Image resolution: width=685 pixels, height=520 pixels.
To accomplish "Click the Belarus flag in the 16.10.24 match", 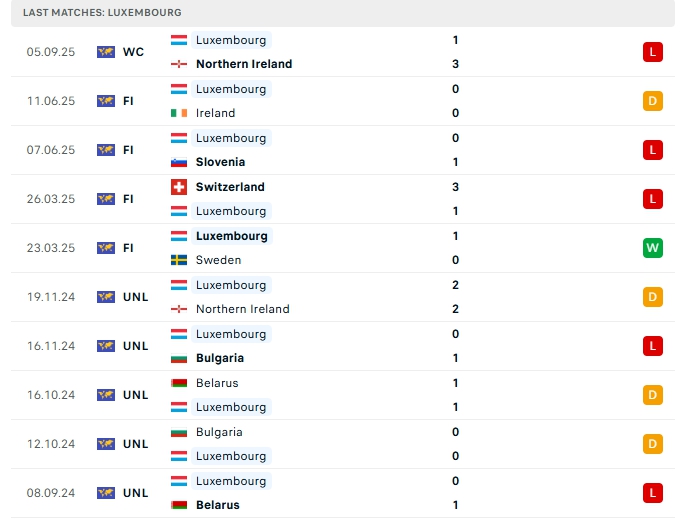I will (179, 383).
